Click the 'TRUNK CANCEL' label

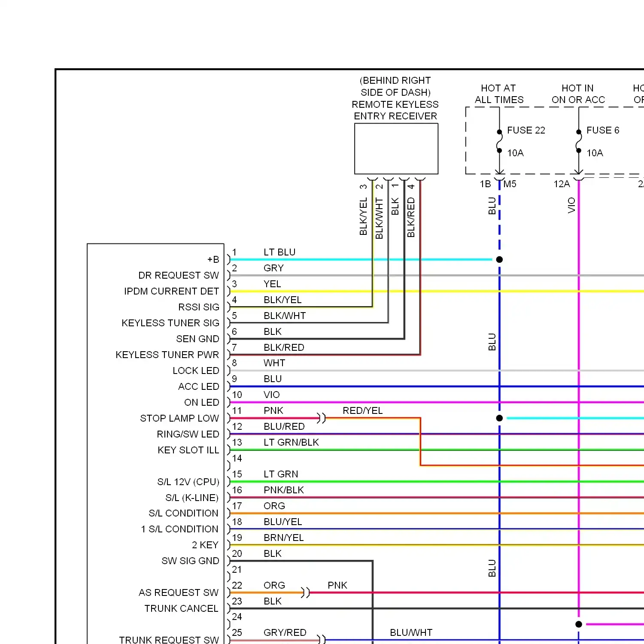pyautogui.click(x=181, y=608)
